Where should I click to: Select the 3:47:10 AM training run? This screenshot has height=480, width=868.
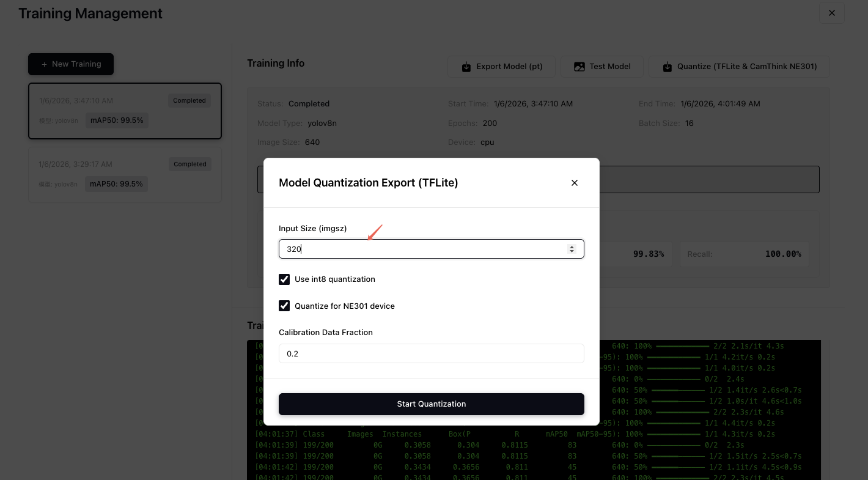(x=125, y=111)
